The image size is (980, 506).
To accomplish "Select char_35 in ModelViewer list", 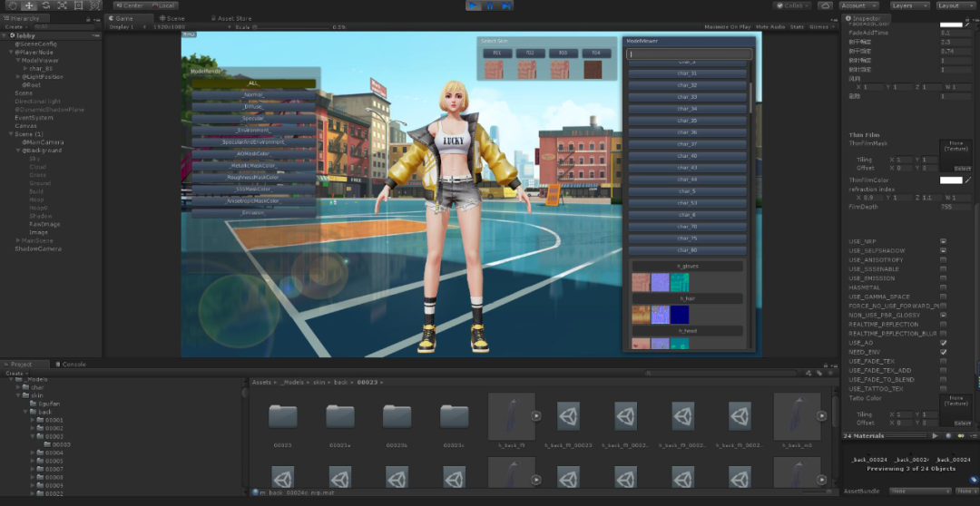I will (687, 121).
